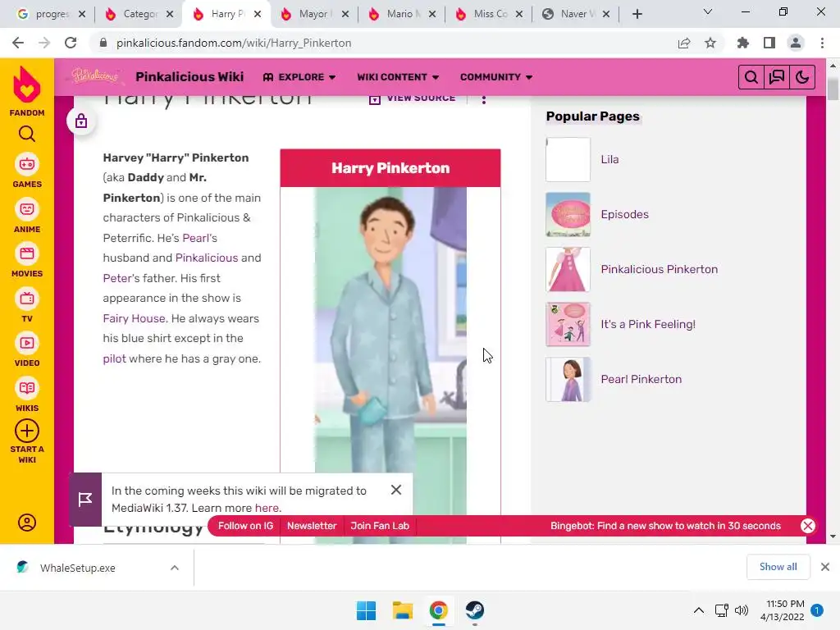The height and width of the screenshot is (630, 840).
Task: Expand the Wiki Content menu
Action: click(x=398, y=77)
